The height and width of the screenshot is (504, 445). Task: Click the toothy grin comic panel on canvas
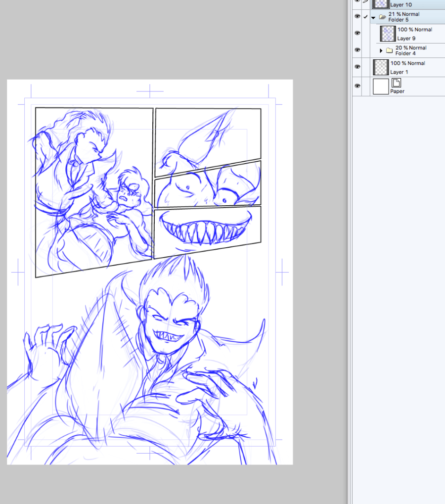tap(208, 230)
